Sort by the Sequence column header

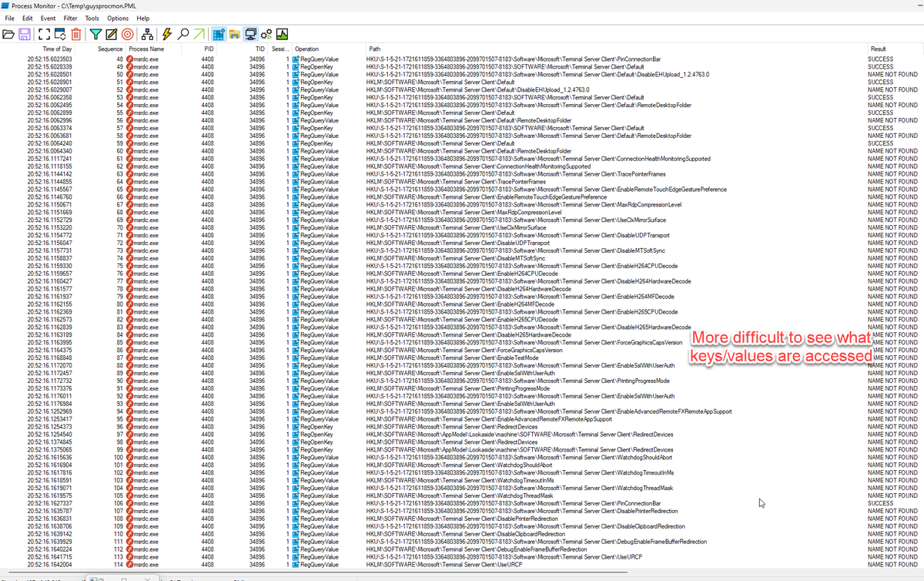tap(110, 49)
